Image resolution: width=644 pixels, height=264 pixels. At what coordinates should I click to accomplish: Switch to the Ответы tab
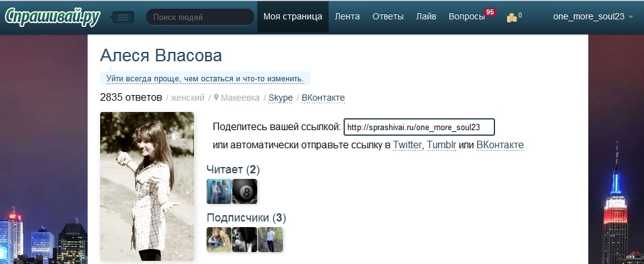coord(388,17)
